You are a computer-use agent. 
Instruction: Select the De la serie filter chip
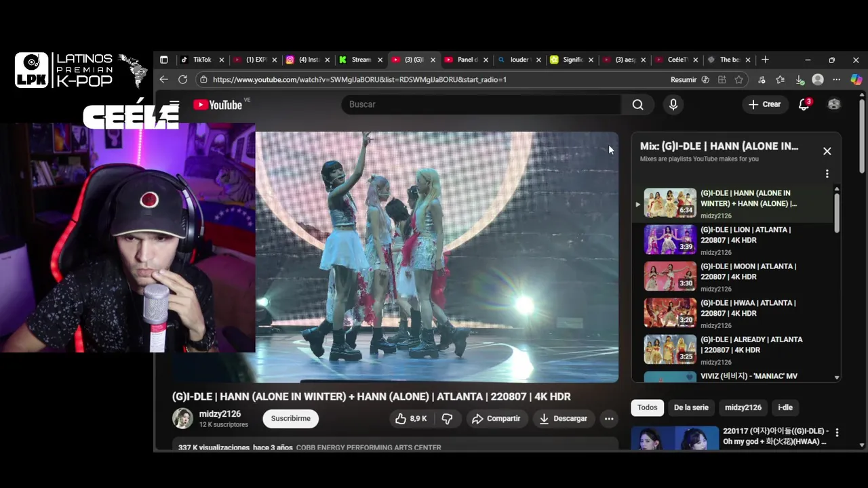click(691, 407)
